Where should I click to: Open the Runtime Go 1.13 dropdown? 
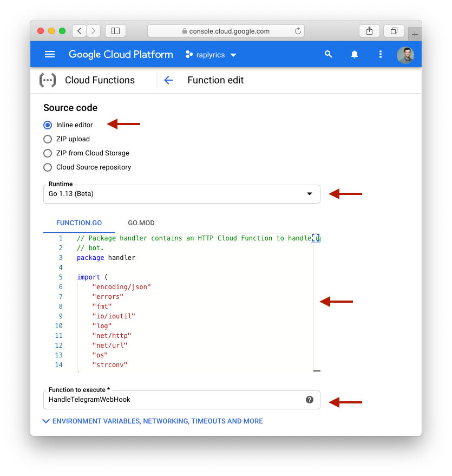coord(182,194)
